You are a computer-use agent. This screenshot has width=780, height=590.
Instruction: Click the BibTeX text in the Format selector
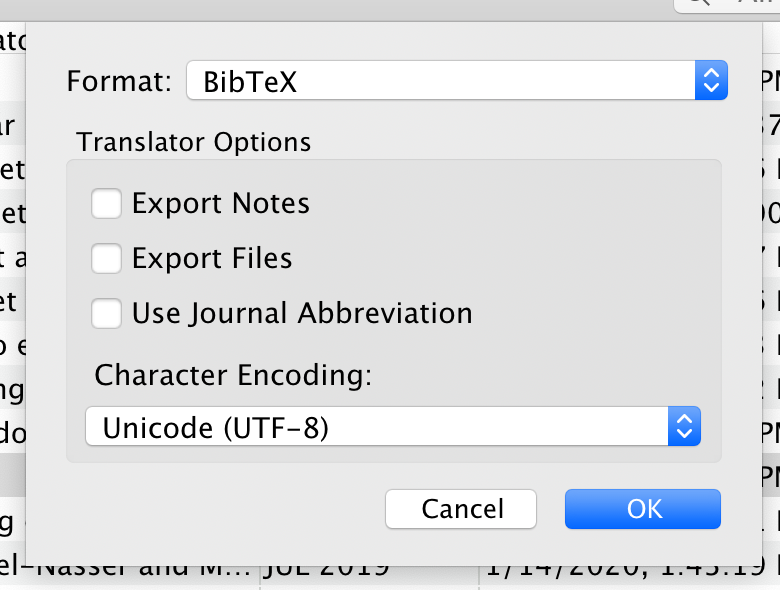click(250, 81)
